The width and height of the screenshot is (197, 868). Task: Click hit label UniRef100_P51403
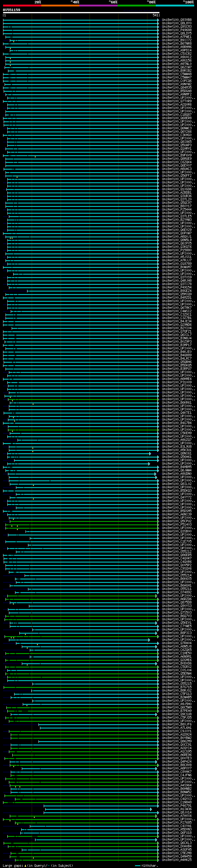(x=177, y=525)
